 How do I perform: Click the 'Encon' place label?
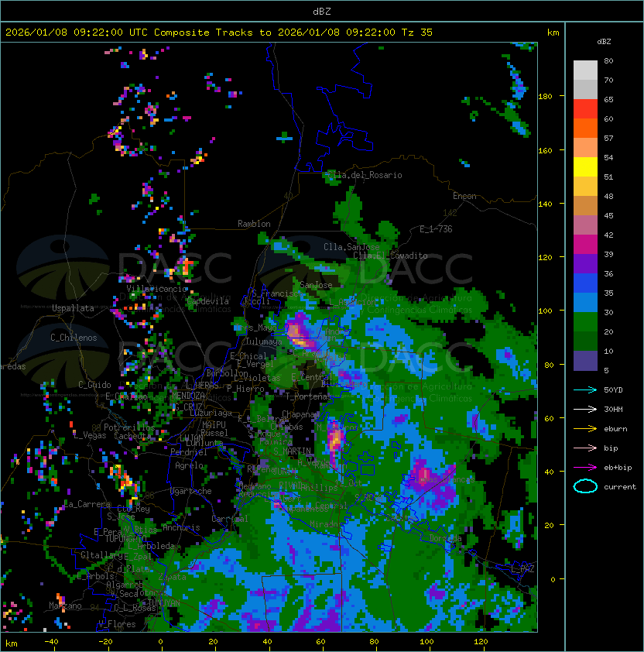coord(464,196)
